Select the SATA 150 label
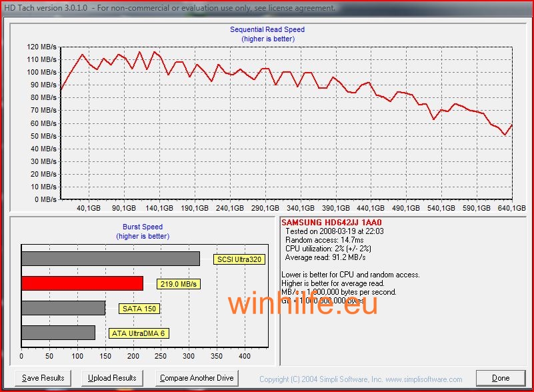This screenshot has width=534, height=392. point(139,309)
